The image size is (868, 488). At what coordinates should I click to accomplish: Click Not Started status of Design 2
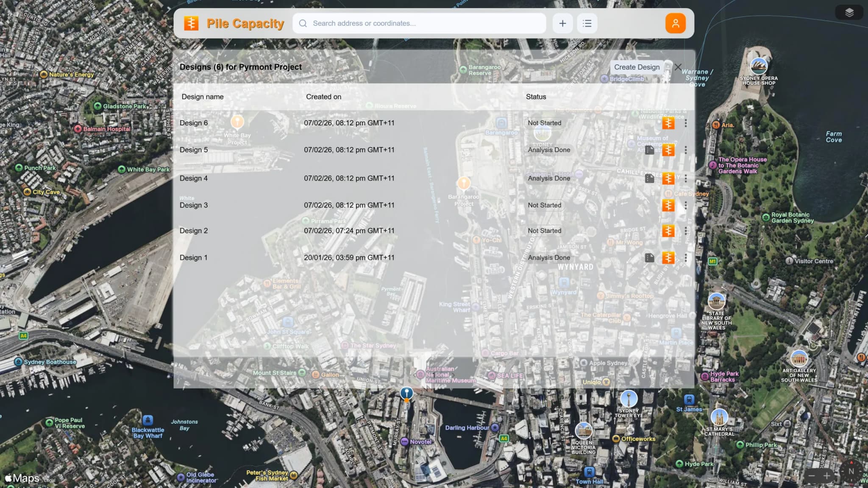[545, 231]
